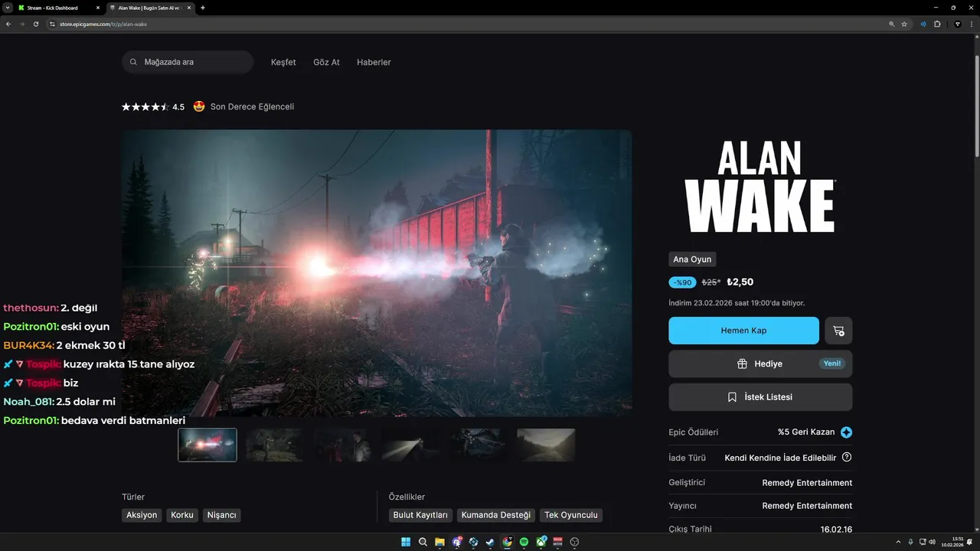Image resolution: width=980 pixels, height=551 pixels.
Task: Open Windows Start menu
Action: point(406,542)
